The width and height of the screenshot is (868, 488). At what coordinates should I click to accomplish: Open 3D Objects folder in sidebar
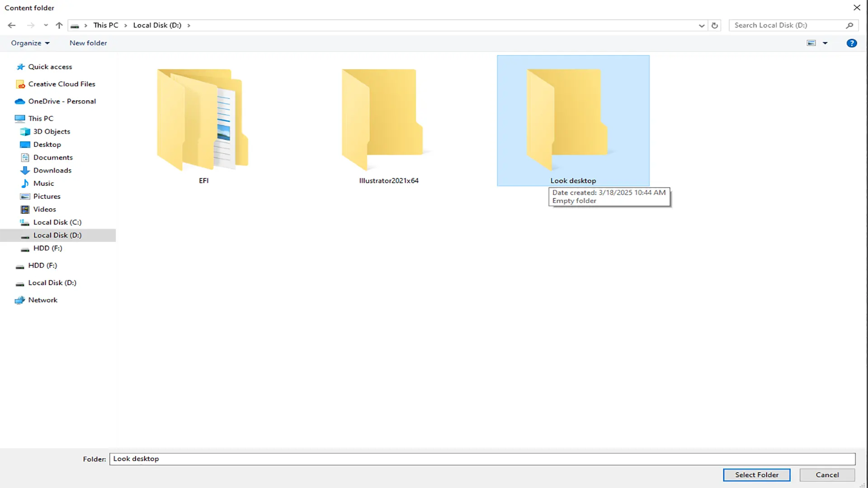[52, 131]
